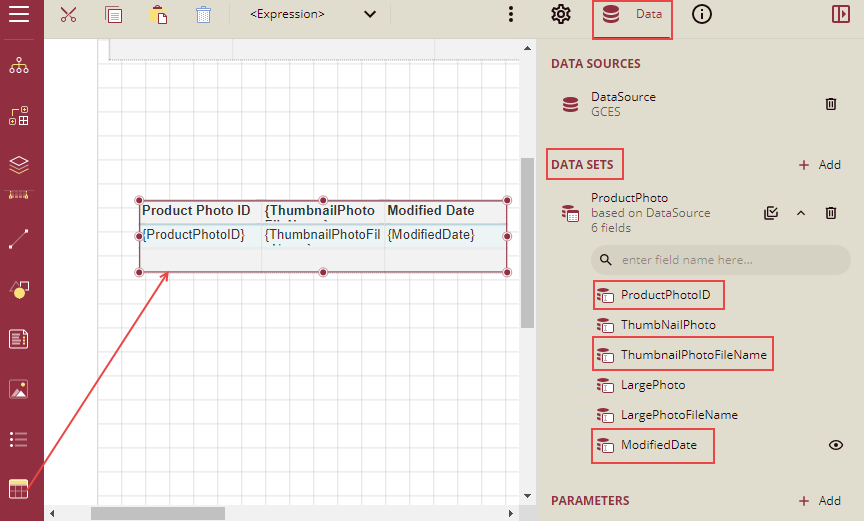Select the LargePhotoFileName field
The image size is (864, 521).
667,415
